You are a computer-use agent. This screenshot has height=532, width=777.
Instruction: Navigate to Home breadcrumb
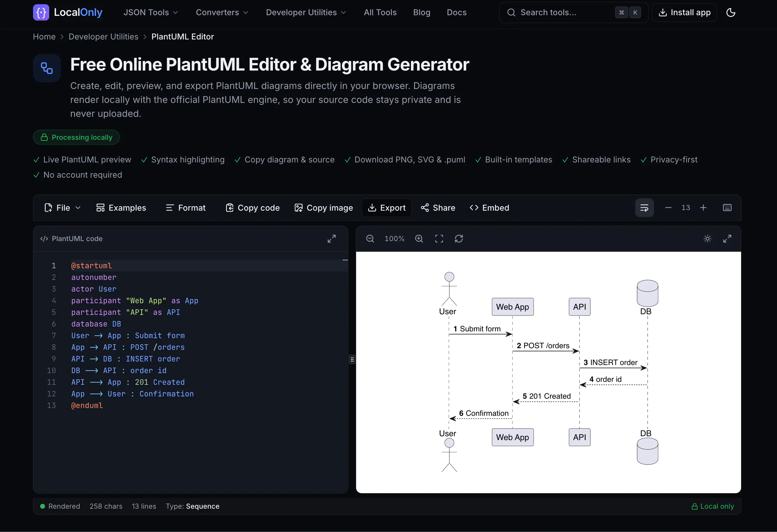[44, 37]
